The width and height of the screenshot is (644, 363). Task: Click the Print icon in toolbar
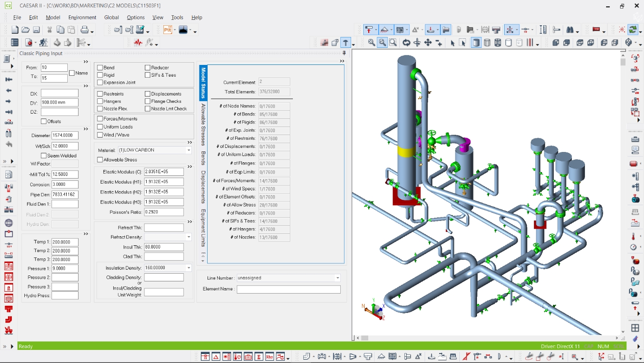(84, 30)
